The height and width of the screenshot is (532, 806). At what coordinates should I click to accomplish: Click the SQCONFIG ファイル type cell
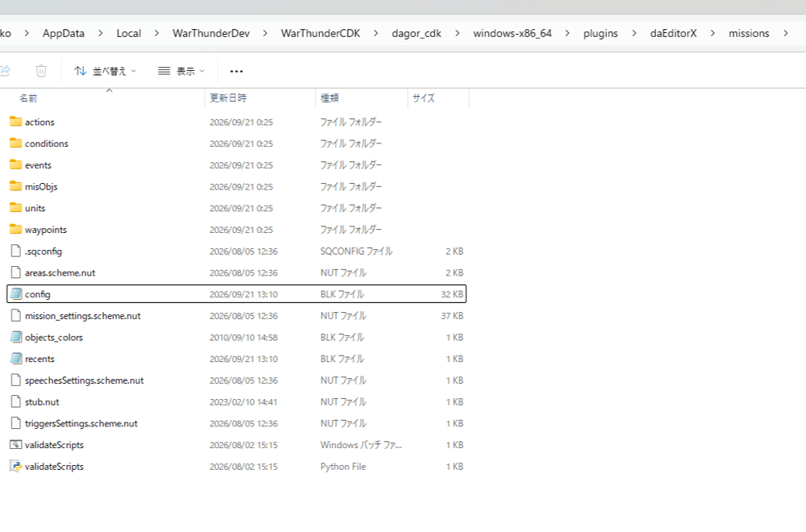point(356,251)
